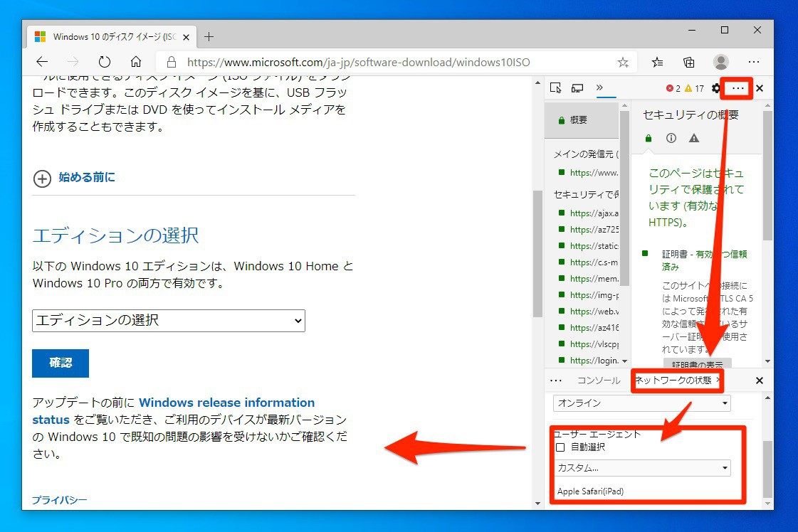Open a new browser tab

point(209,36)
